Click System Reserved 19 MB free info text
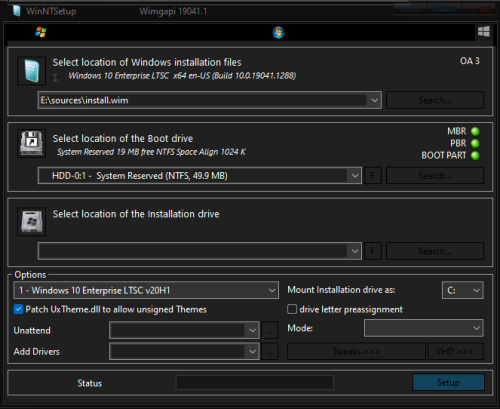Screen dimensions: 500x409 coord(151,152)
